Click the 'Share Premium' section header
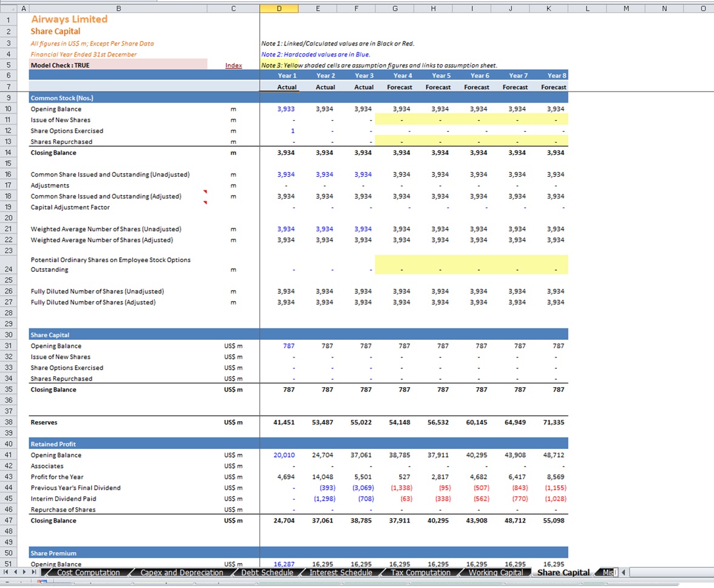The image size is (714, 588). point(53,553)
